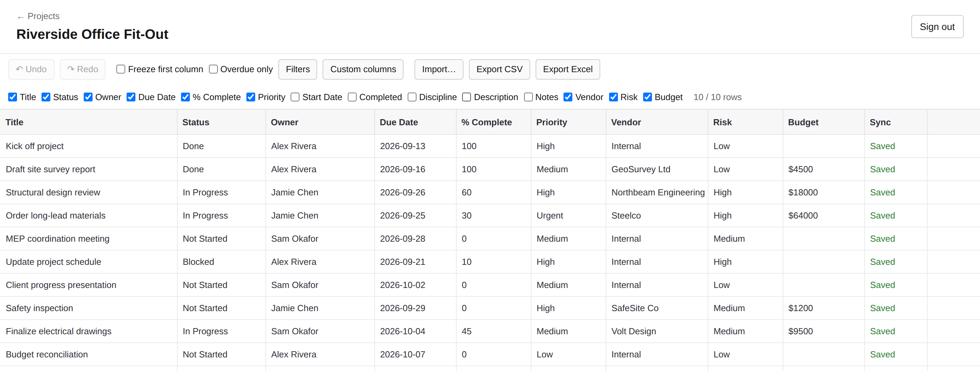Select 'Volt Design' vendor cell
Viewport: 980px width, 371px height.
[657, 332]
